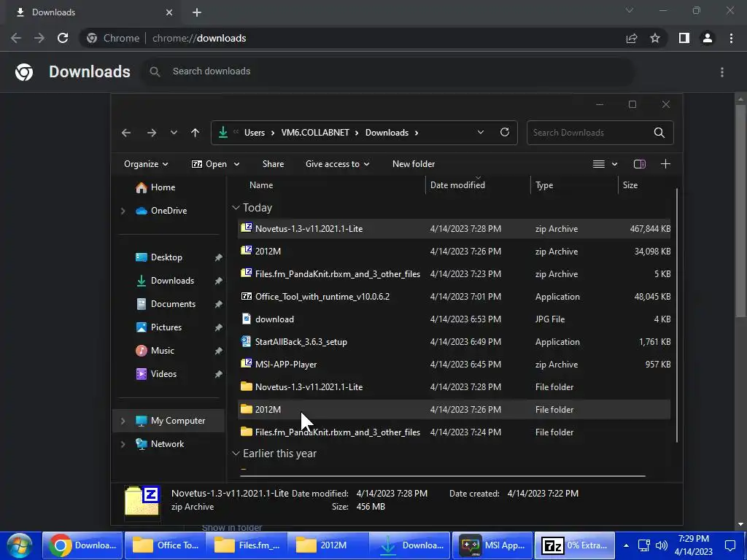Switch to MSI App Player taskbar item
The height and width of the screenshot is (560, 747).
click(492, 545)
